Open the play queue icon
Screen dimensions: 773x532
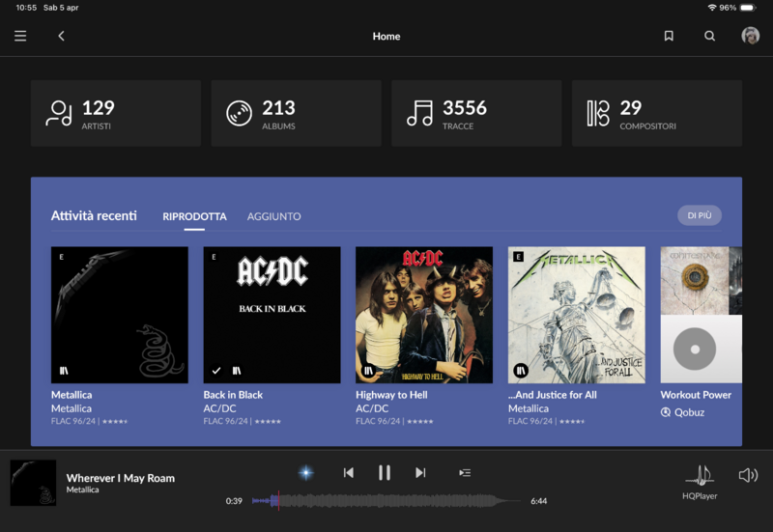465,472
